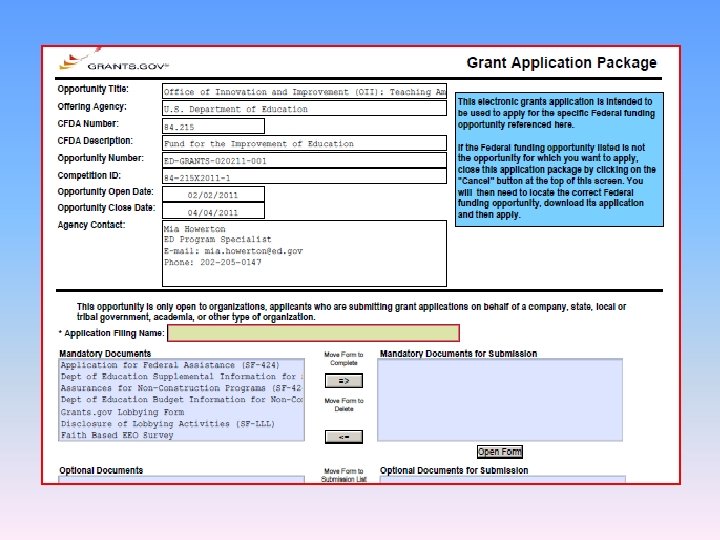
Task: Click the Opportunity Close Date 04/04/2011
Action: pos(214,212)
